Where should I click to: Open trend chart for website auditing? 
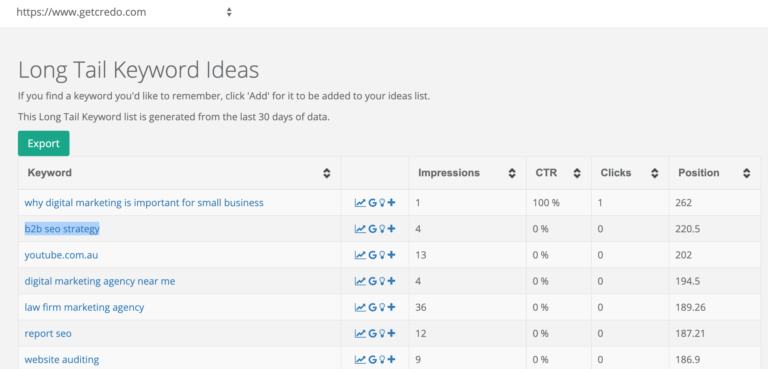(360, 360)
